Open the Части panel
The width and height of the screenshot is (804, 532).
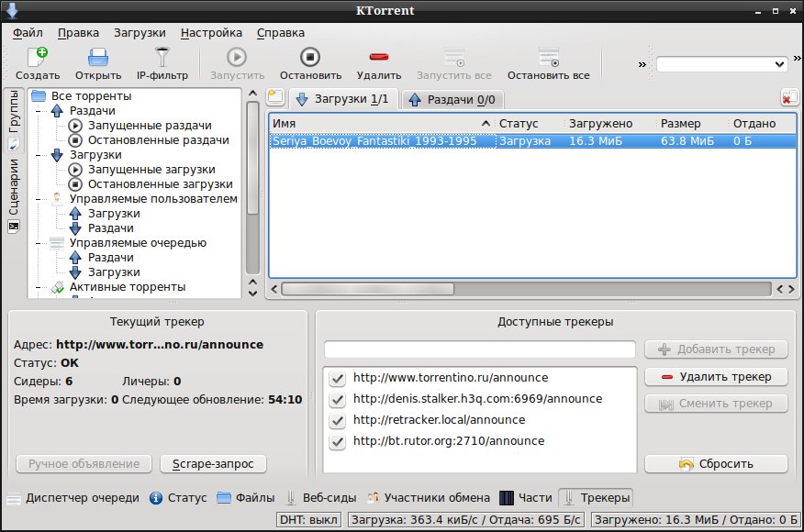click(526, 498)
